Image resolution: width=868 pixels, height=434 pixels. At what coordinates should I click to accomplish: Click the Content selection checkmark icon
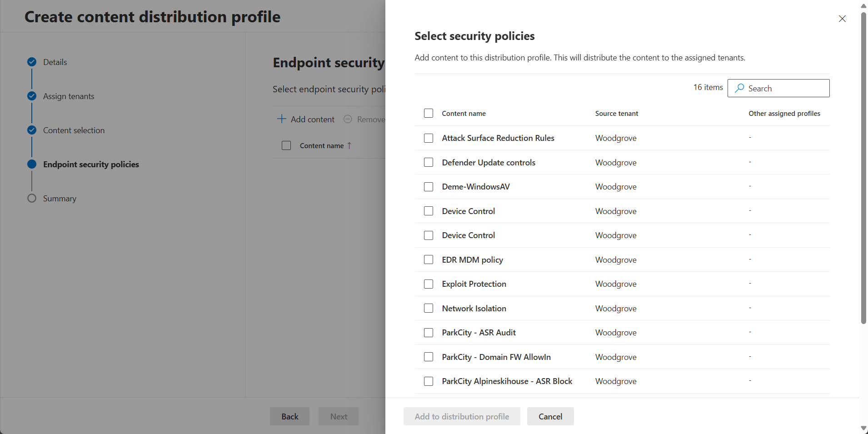31,130
